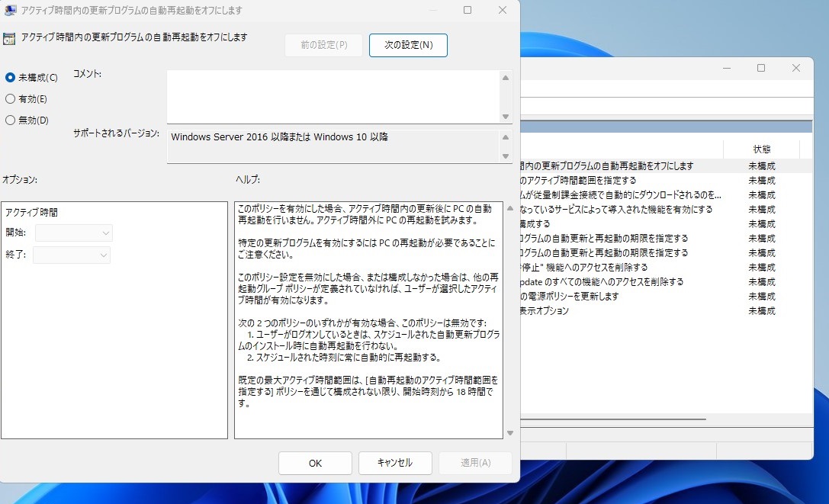Open the 開始 active hours dropdown
The image size is (829, 504).
pos(73,233)
